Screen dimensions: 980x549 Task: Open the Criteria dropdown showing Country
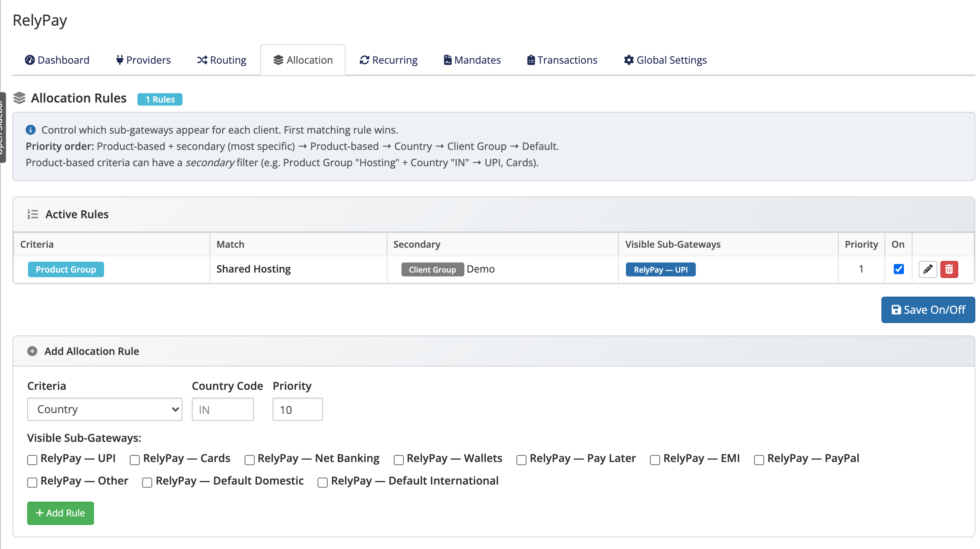[105, 409]
